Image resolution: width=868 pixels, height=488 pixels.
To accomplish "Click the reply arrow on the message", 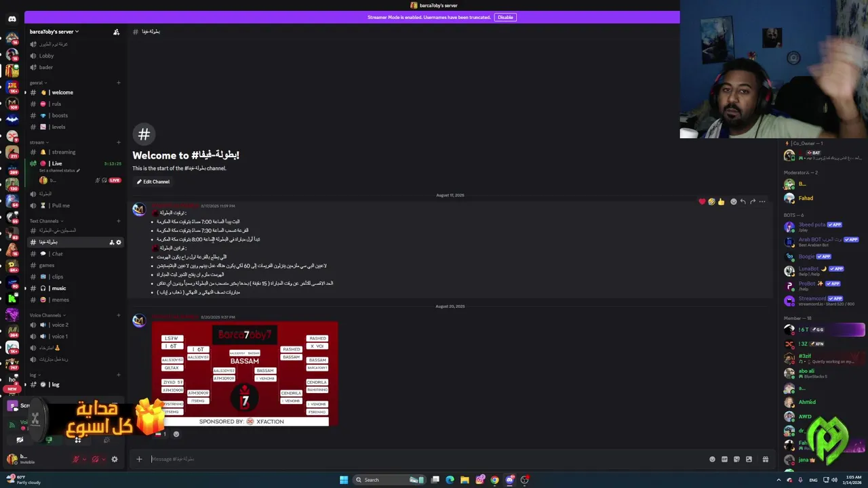I will [743, 201].
